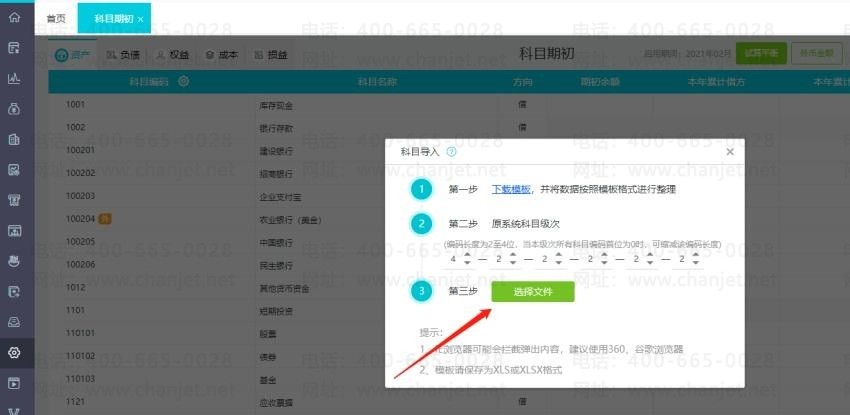Viewport: 850px width, 415px height.
Task: Open the home icon in the sidebar
Action: [15, 17]
